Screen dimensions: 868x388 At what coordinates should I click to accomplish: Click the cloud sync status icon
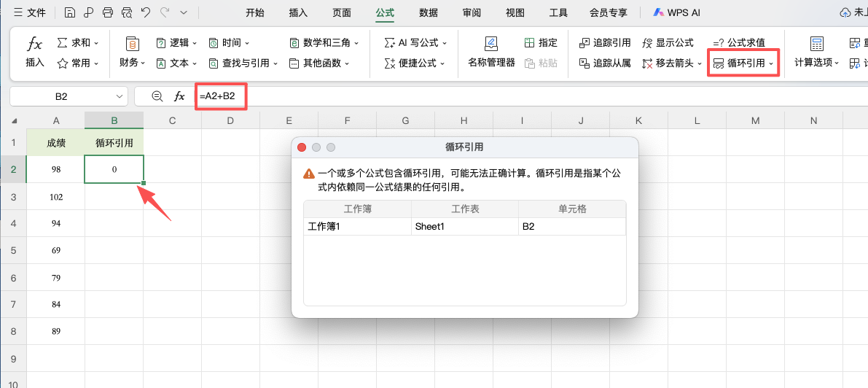pyautogui.click(x=845, y=12)
